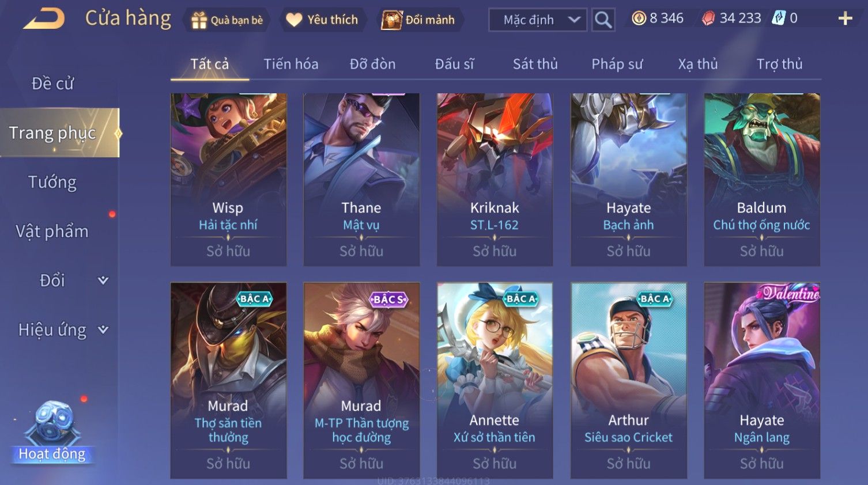This screenshot has width=868, height=485.
Task: Open Đổi mảnh fragment exchange
Action: click(419, 20)
